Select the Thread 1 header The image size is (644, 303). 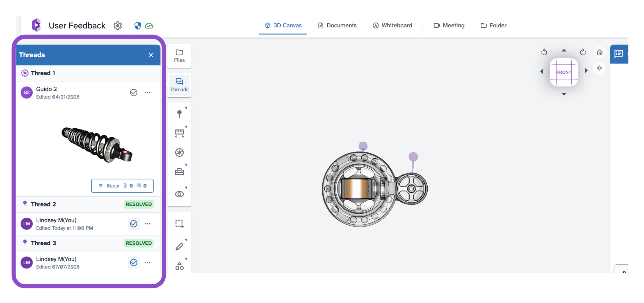coord(88,73)
